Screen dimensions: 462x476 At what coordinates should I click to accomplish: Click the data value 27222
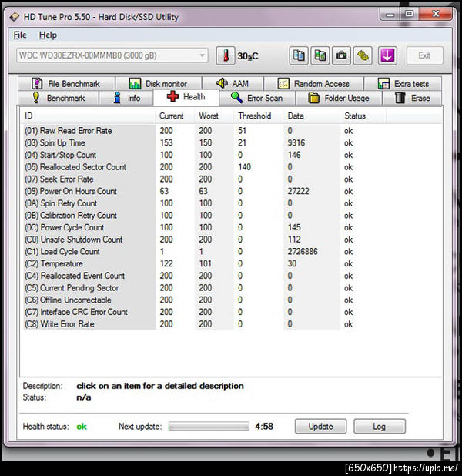coord(299,191)
